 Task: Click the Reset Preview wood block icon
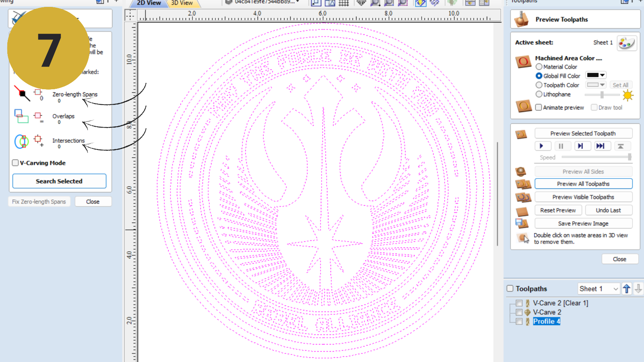click(522, 211)
